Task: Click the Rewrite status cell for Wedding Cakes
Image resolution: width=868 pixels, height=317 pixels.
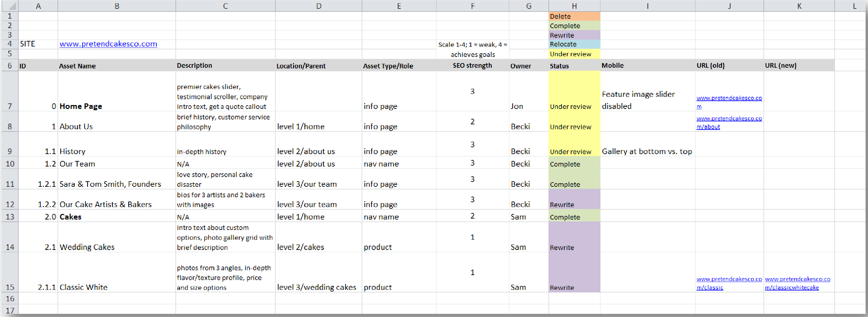Action: click(574, 237)
